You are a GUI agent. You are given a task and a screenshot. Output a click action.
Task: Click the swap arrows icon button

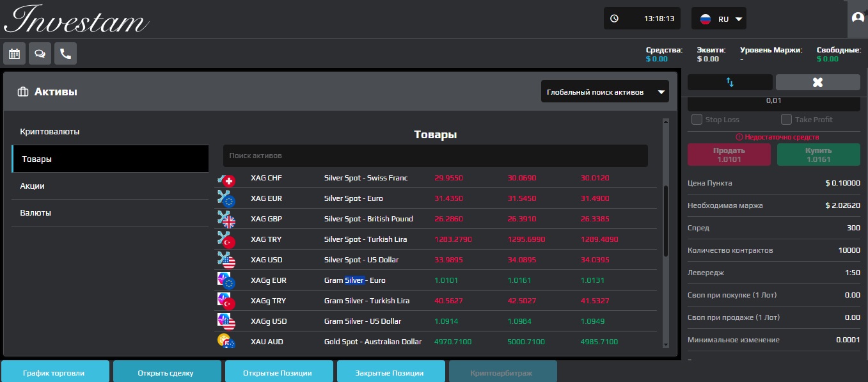tap(730, 82)
